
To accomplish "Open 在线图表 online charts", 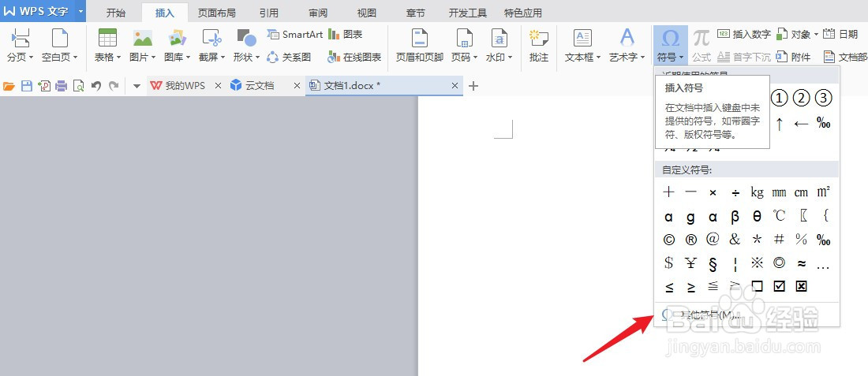I will click(x=355, y=57).
